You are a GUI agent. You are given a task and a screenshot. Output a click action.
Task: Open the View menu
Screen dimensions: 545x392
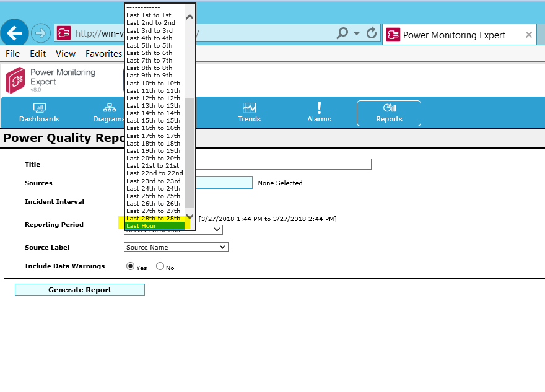pos(66,54)
